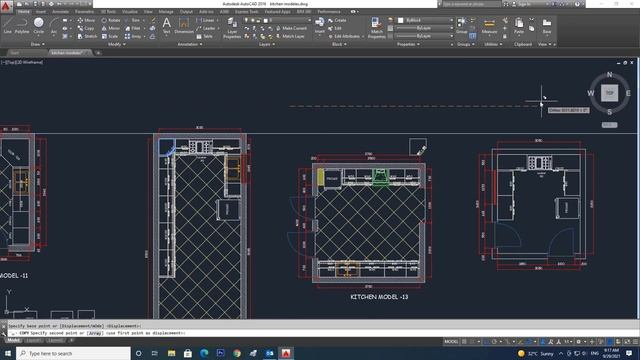Click the Windows search box
This screenshot has height=360, width=640.
(x=73, y=353)
